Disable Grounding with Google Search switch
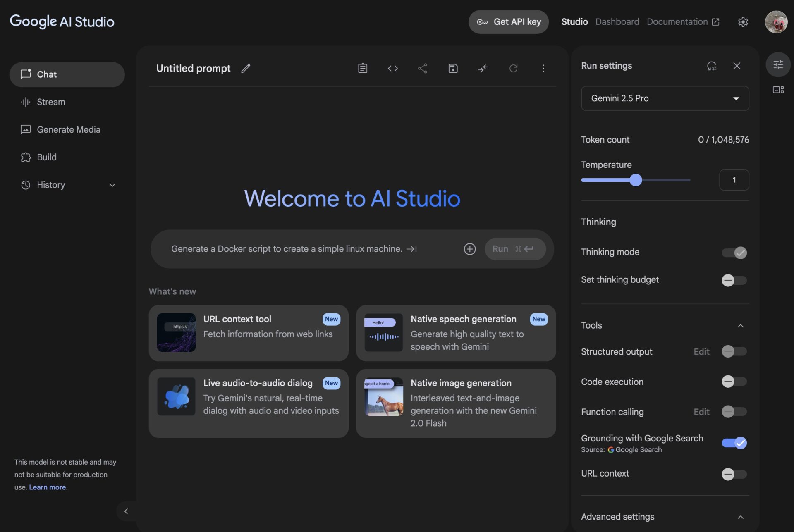Viewport: 794px width, 532px height. [x=734, y=443]
